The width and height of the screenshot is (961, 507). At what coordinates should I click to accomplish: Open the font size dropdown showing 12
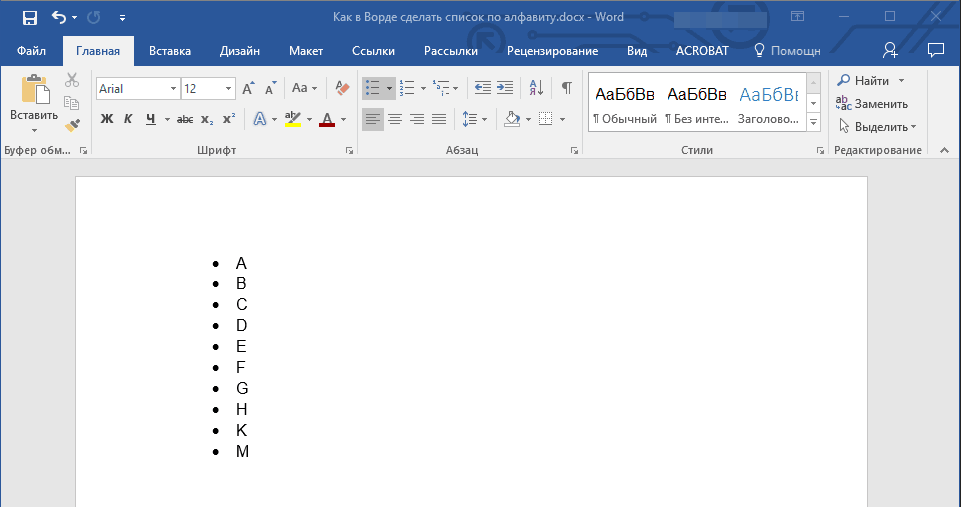(x=229, y=89)
